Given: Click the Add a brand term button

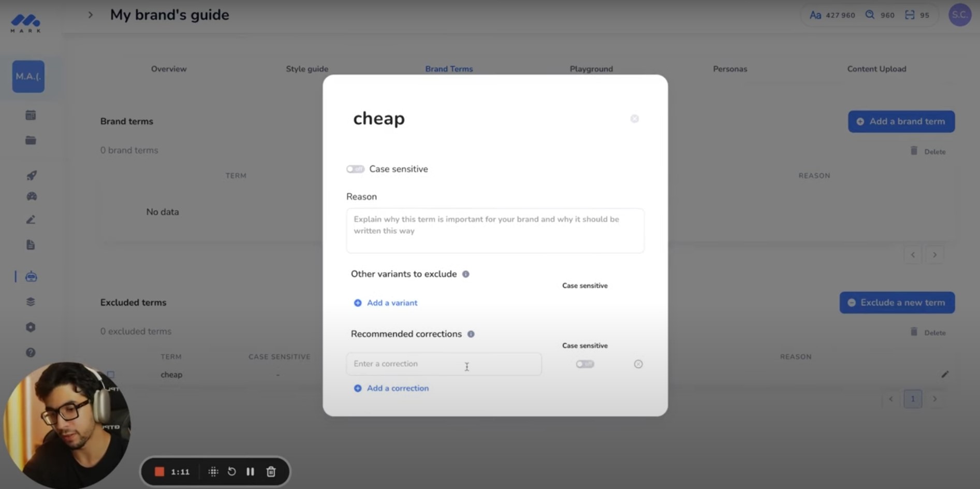Looking at the screenshot, I should click(x=901, y=121).
